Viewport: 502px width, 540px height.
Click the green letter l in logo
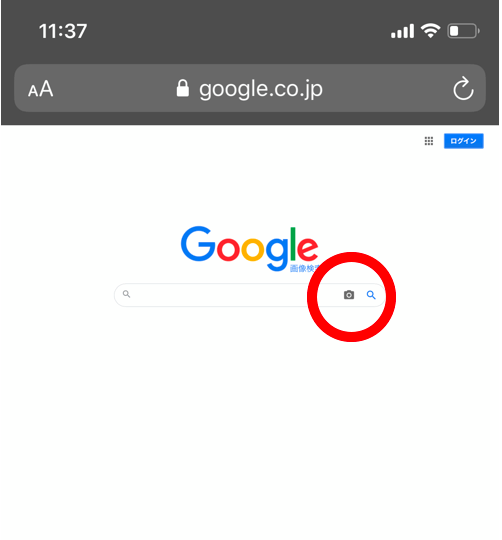(x=293, y=244)
